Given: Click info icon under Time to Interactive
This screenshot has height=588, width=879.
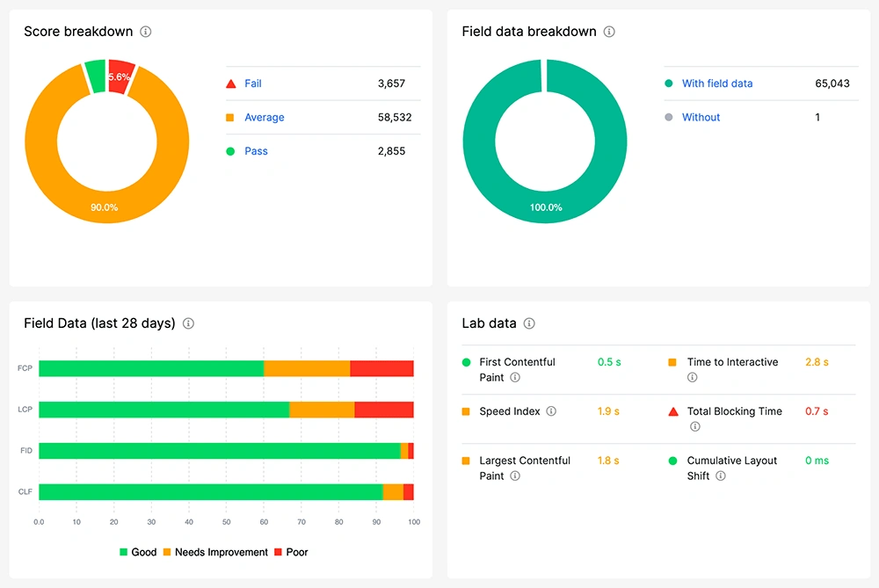Looking at the screenshot, I should point(692,378).
